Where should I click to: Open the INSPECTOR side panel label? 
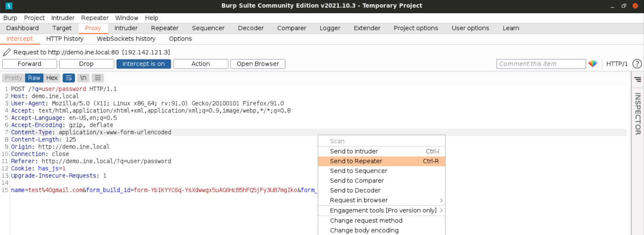click(x=638, y=114)
